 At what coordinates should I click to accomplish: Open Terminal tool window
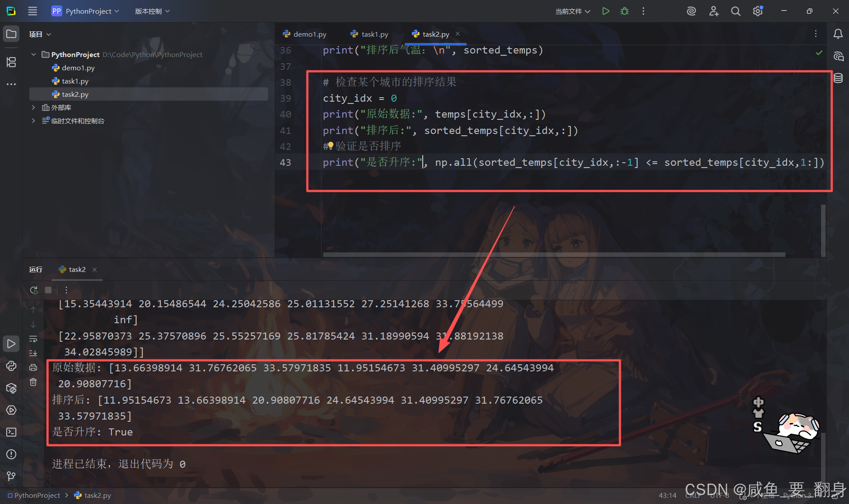point(11,432)
